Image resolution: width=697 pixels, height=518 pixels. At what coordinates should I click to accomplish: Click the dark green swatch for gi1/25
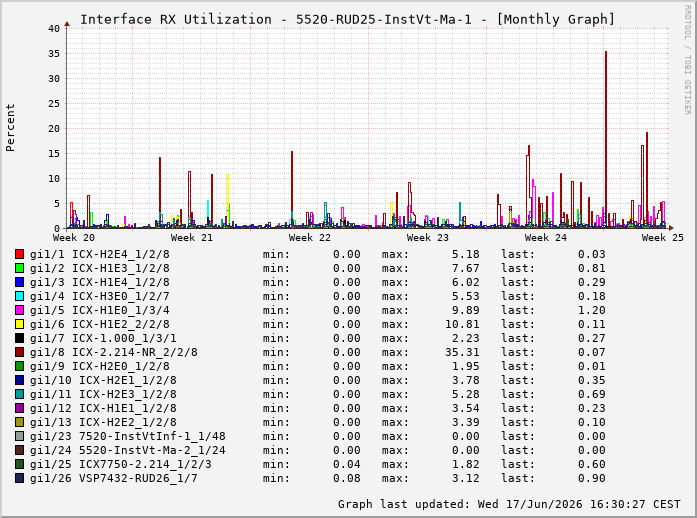pyautogui.click(x=19, y=464)
